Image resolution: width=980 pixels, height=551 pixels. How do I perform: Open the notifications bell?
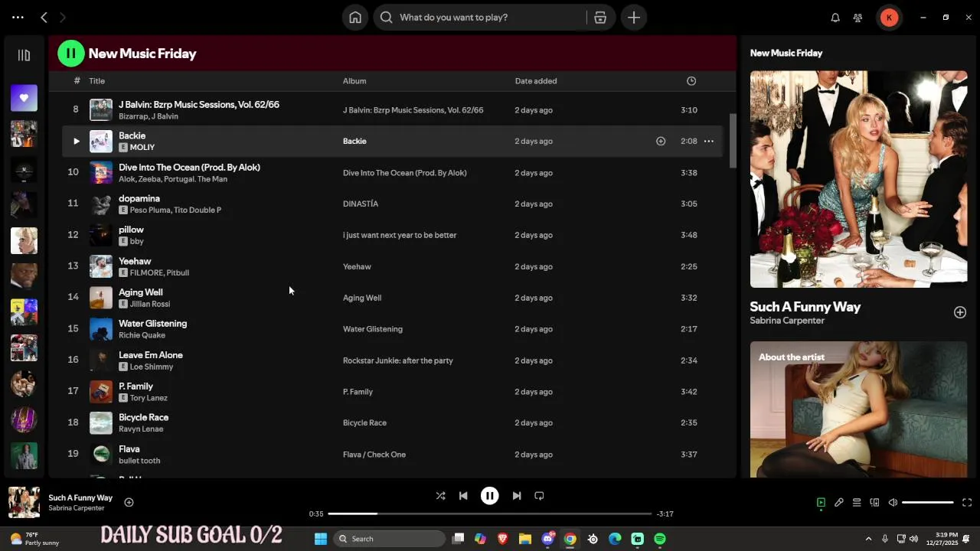[835, 18]
